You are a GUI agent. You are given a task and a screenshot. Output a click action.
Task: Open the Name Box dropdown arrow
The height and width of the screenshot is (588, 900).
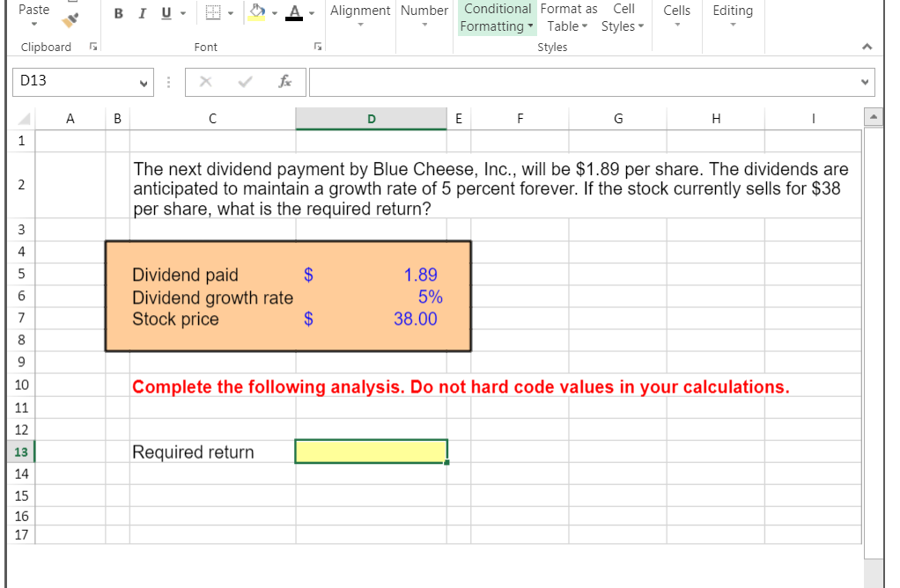pyautogui.click(x=144, y=82)
